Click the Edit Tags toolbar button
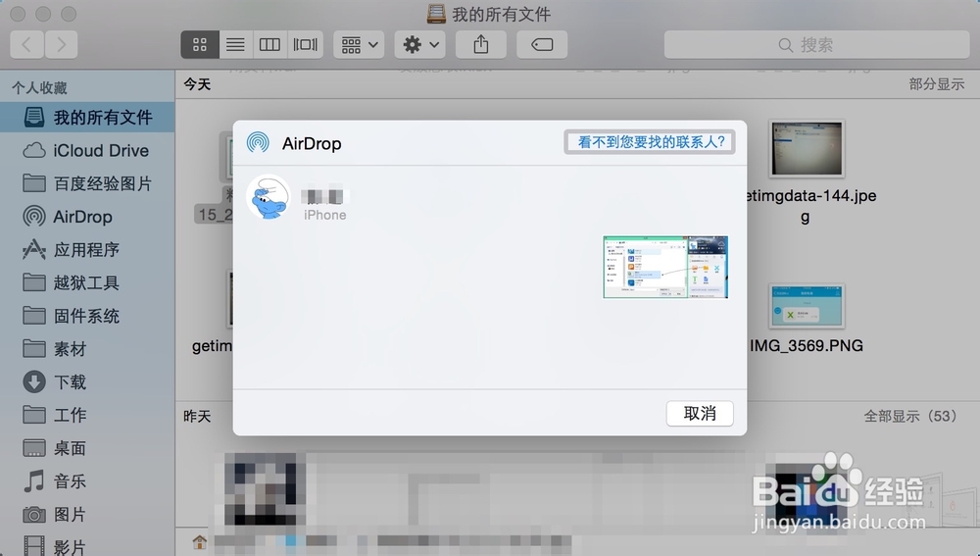 click(x=542, y=44)
